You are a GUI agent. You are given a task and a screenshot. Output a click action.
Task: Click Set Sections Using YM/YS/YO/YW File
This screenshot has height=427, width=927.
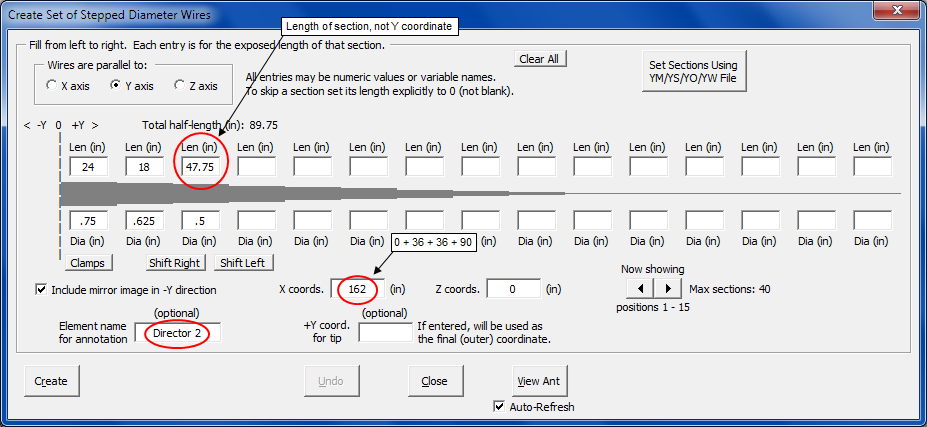point(695,69)
